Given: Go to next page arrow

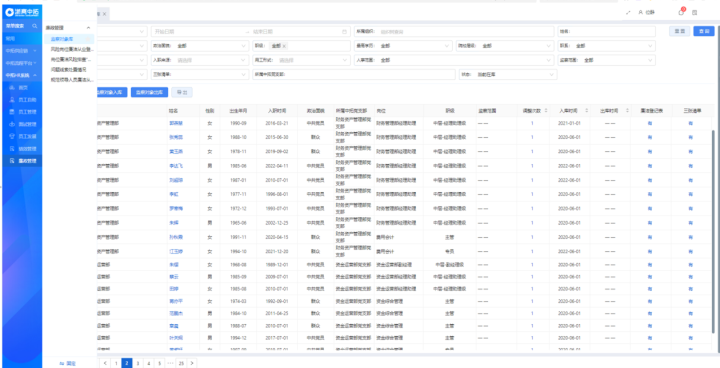Looking at the screenshot, I should (192, 363).
